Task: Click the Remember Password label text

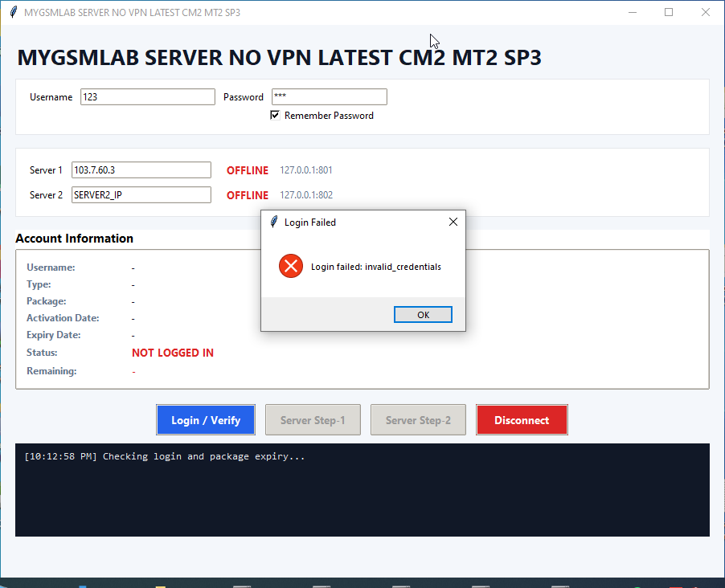Action: tap(329, 116)
